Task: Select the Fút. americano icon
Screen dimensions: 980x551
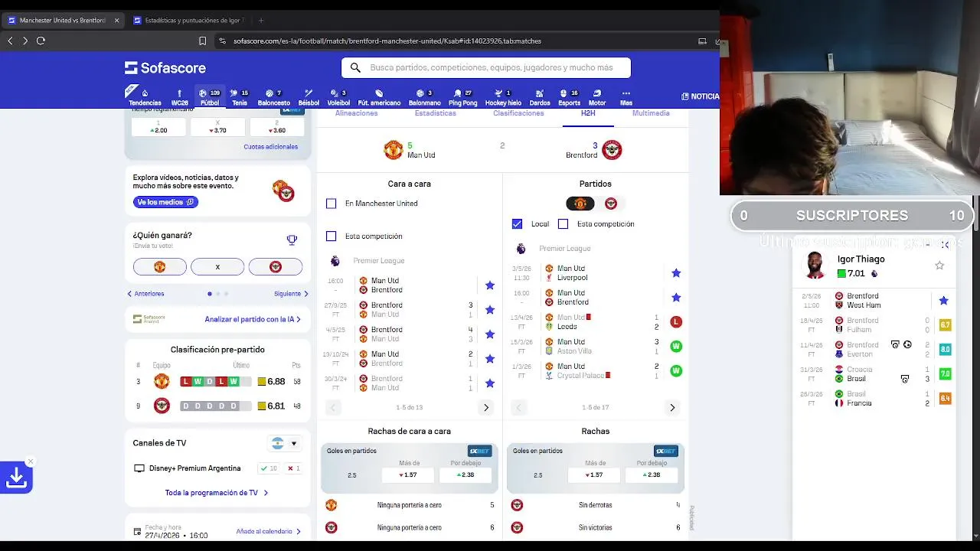Action: 379,98
